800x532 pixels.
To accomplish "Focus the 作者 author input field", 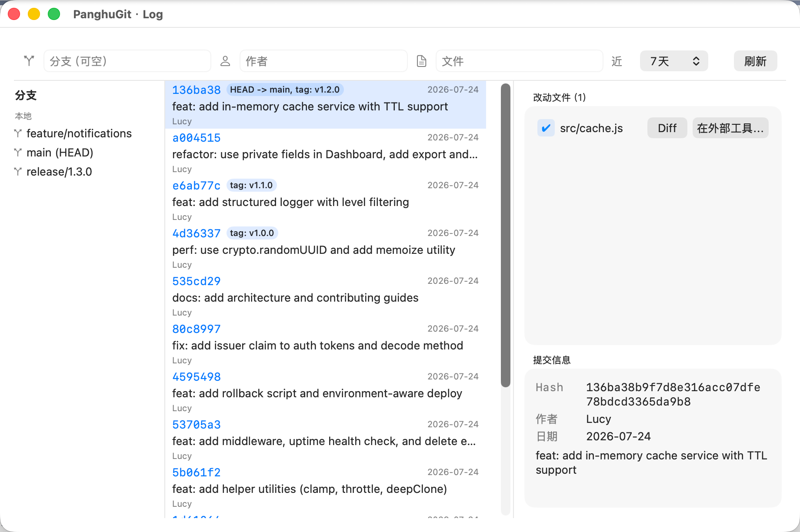I will tap(323, 61).
